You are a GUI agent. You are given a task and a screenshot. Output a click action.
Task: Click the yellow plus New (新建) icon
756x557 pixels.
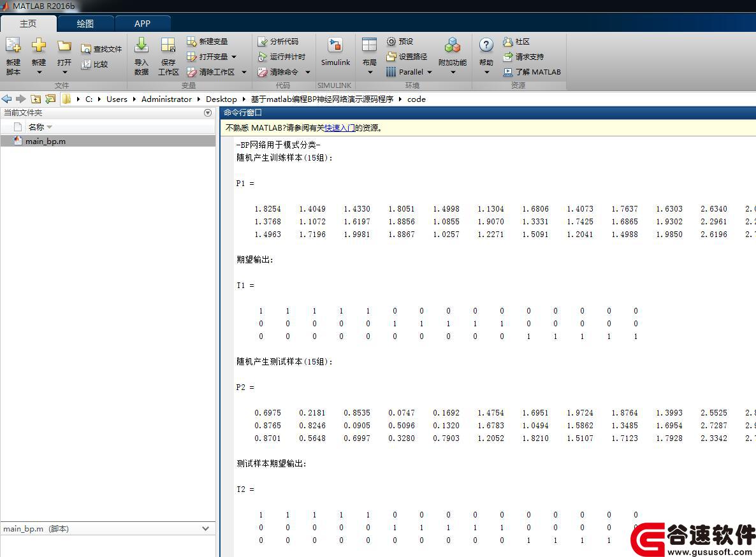click(x=39, y=47)
